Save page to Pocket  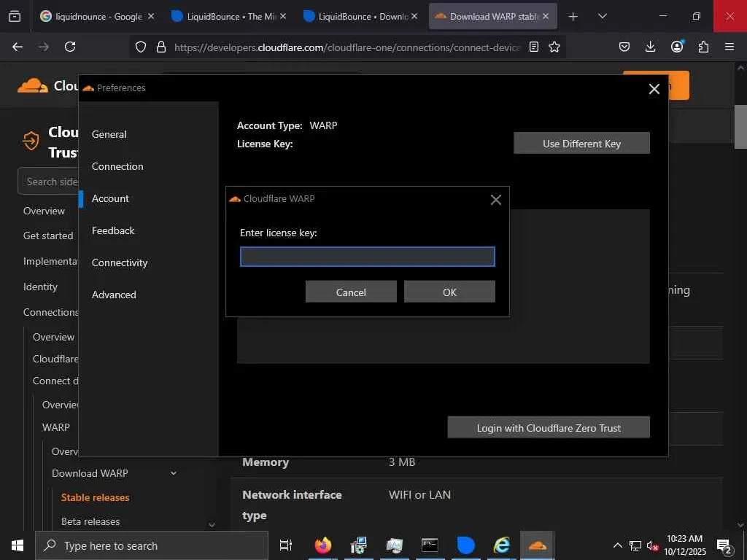[x=624, y=47]
